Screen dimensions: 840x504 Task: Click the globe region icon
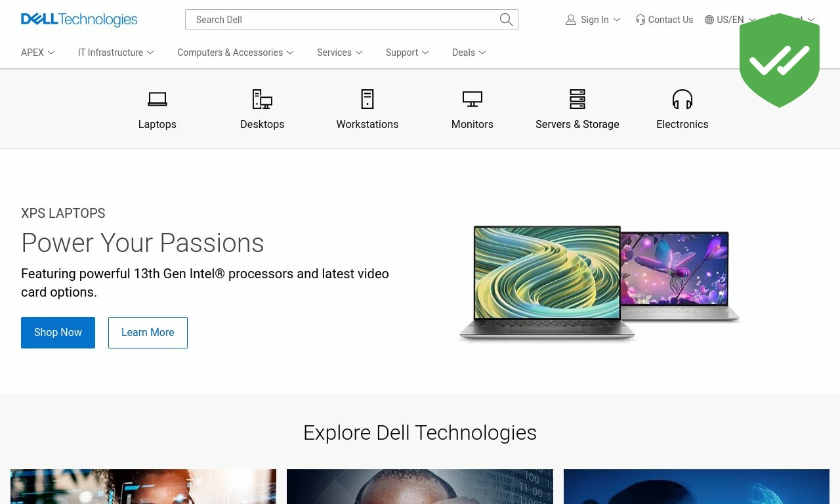(x=709, y=20)
